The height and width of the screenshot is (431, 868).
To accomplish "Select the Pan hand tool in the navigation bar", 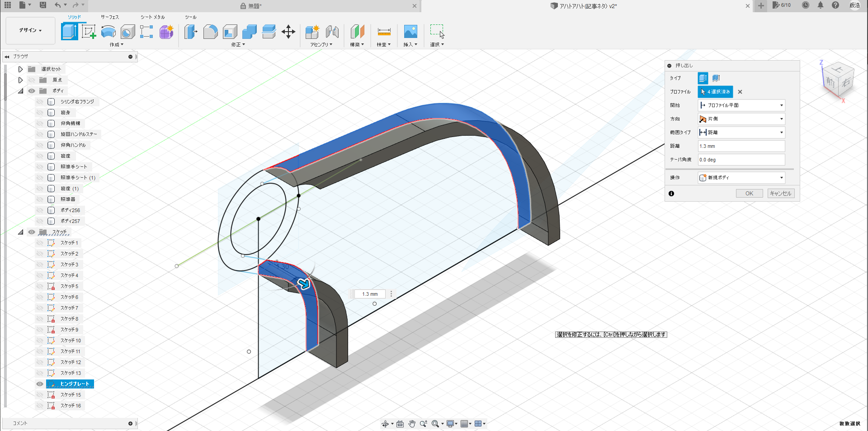I will 411,424.
